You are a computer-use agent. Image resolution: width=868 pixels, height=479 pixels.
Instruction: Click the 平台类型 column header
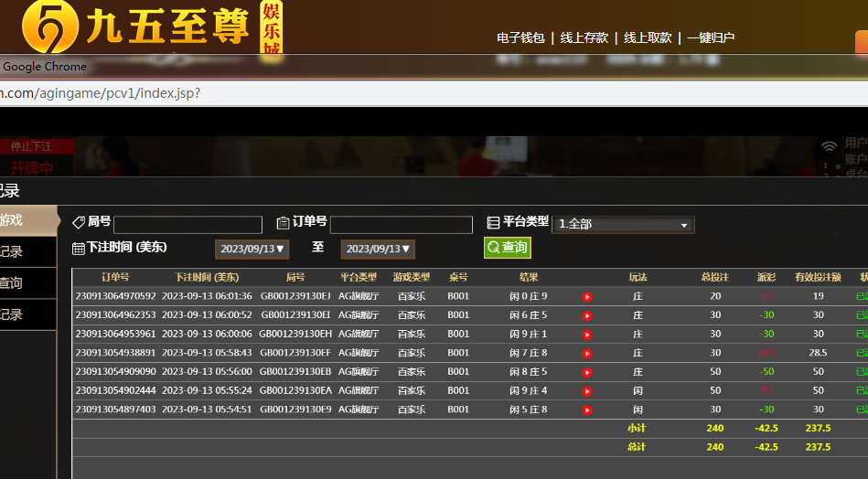click(x=359, y=277)
